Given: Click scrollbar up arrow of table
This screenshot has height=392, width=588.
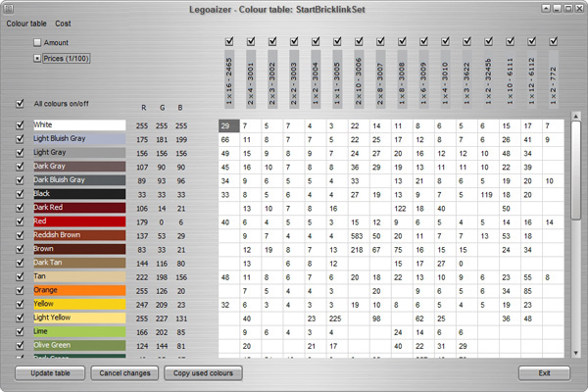Looking at the screenshot, I should tap(576, 117).
